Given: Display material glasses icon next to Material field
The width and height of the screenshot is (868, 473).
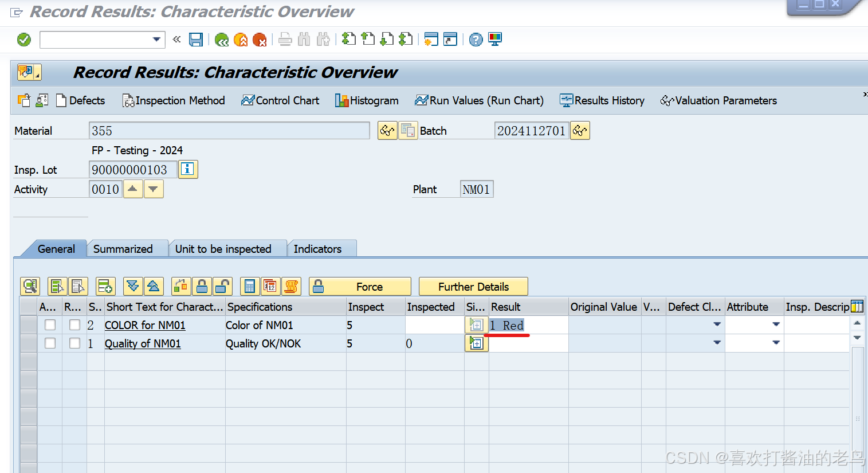Looking at the screenshot, I should pyautogui.click(x=388, y=131).
